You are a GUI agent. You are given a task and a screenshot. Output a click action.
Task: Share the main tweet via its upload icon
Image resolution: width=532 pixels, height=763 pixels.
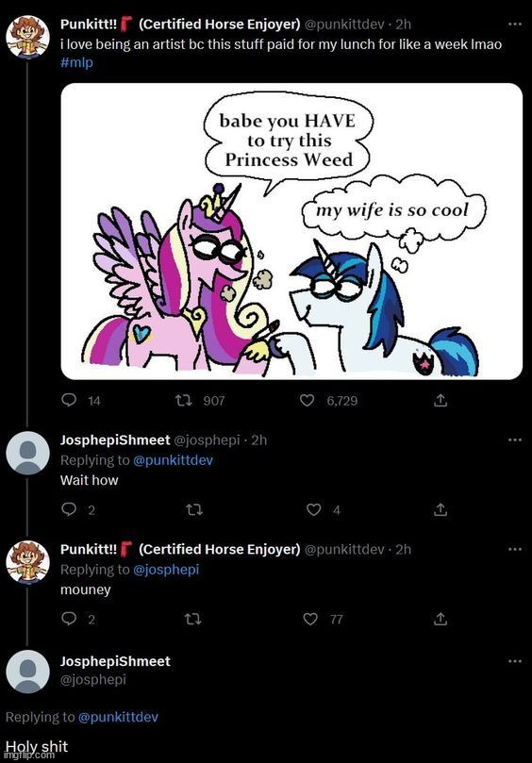coord(440,401)
